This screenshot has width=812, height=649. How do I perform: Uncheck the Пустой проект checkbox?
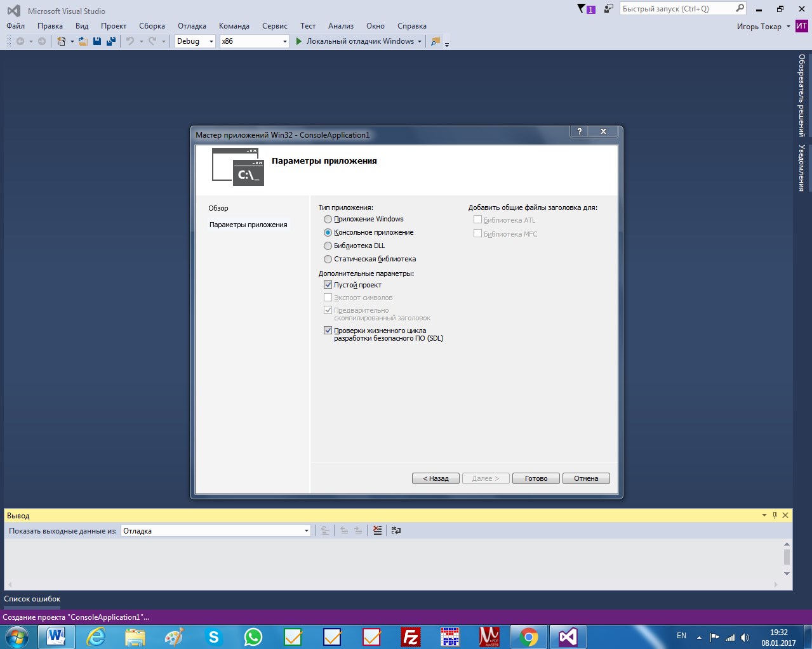coord(328,285)
